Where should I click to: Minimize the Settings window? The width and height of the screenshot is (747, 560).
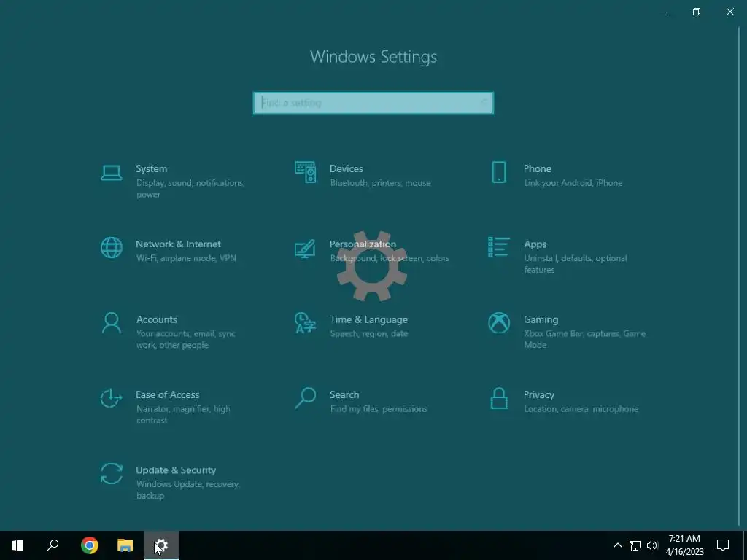[x=662, y=12]
